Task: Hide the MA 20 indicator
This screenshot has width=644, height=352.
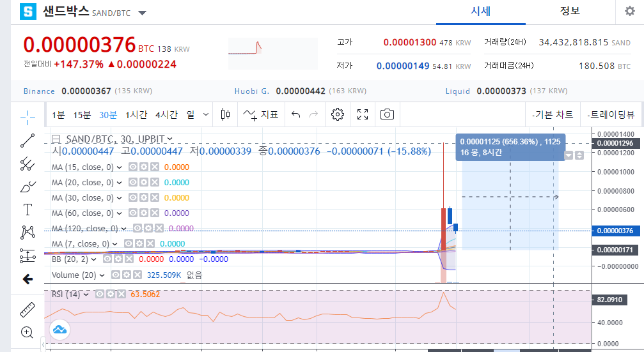Action: click(x=133, y=182)
